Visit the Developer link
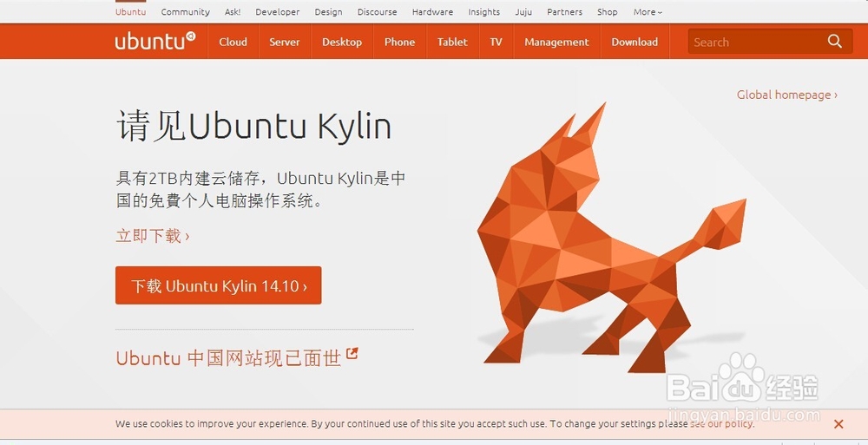868x445 pixels. point(278,11)
